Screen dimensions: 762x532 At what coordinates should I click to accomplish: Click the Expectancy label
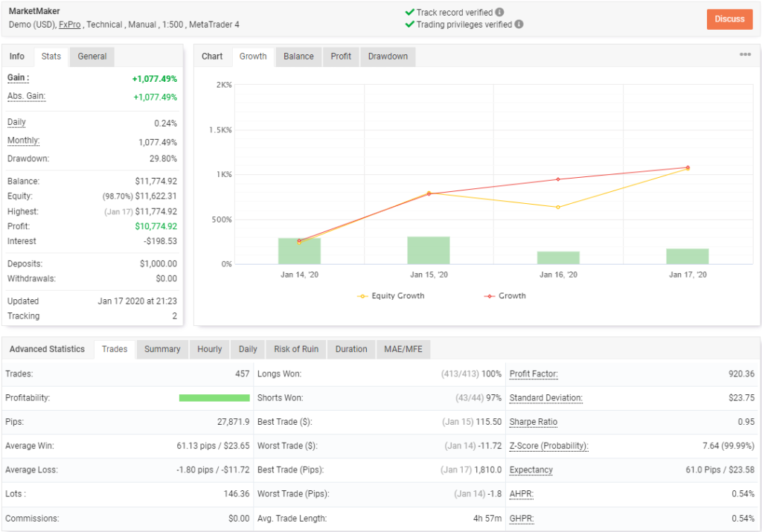point(531,469)
